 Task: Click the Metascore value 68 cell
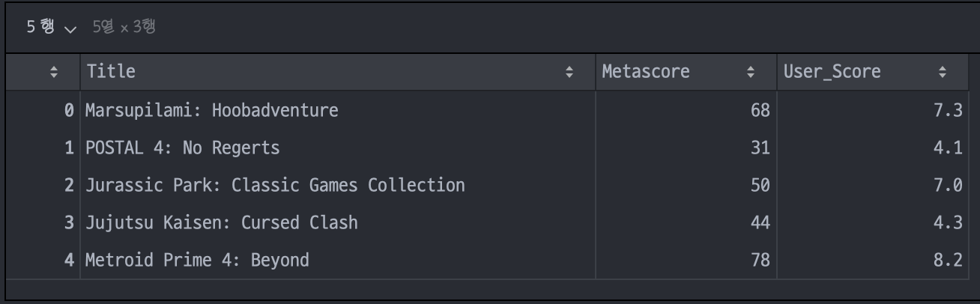[686, 110]
